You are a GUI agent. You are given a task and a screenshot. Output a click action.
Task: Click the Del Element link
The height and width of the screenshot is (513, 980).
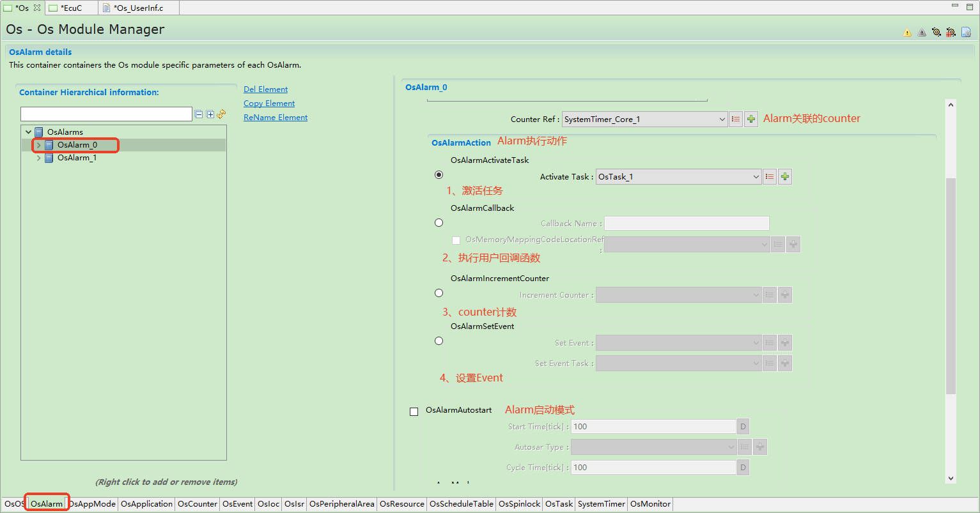[x=265, y=89]
